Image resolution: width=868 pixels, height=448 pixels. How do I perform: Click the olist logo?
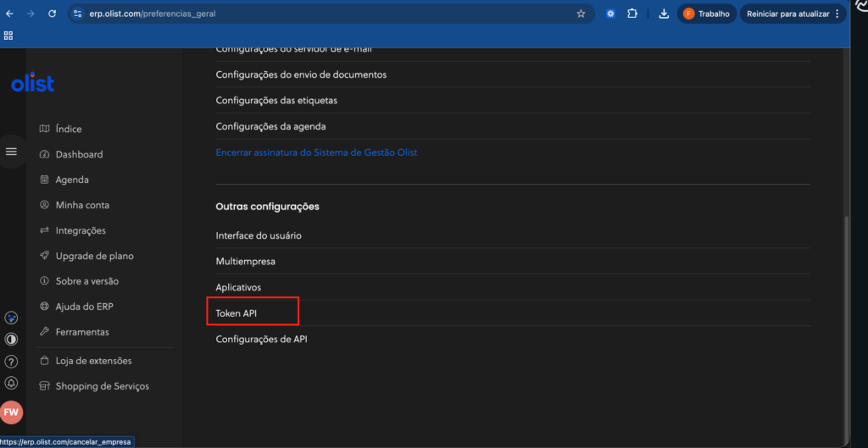pos(33,83)
